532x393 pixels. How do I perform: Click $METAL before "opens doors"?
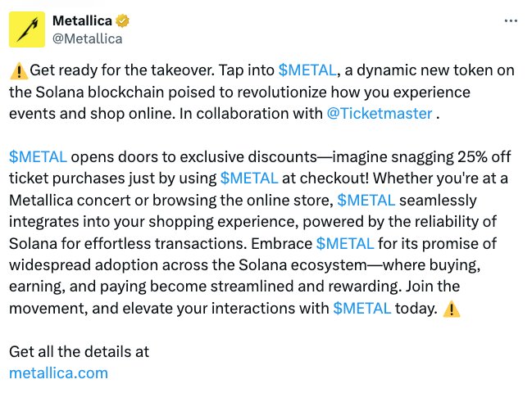[38, 156]
